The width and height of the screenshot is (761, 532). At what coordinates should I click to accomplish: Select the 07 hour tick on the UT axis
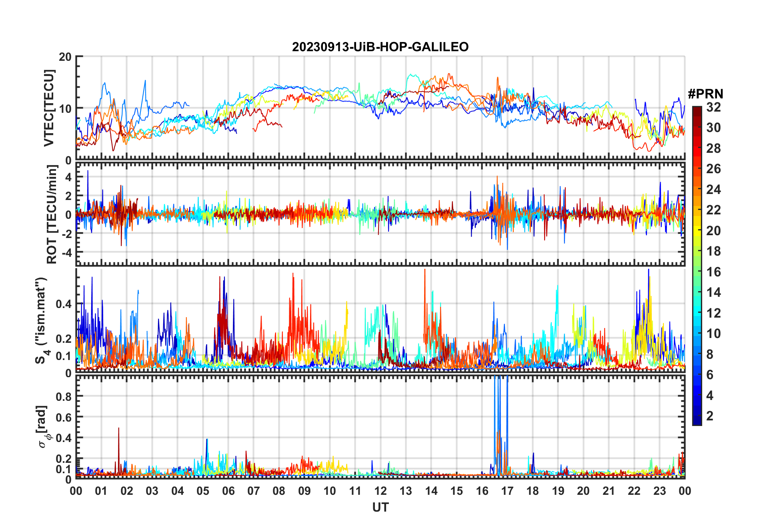coord(254,491)
